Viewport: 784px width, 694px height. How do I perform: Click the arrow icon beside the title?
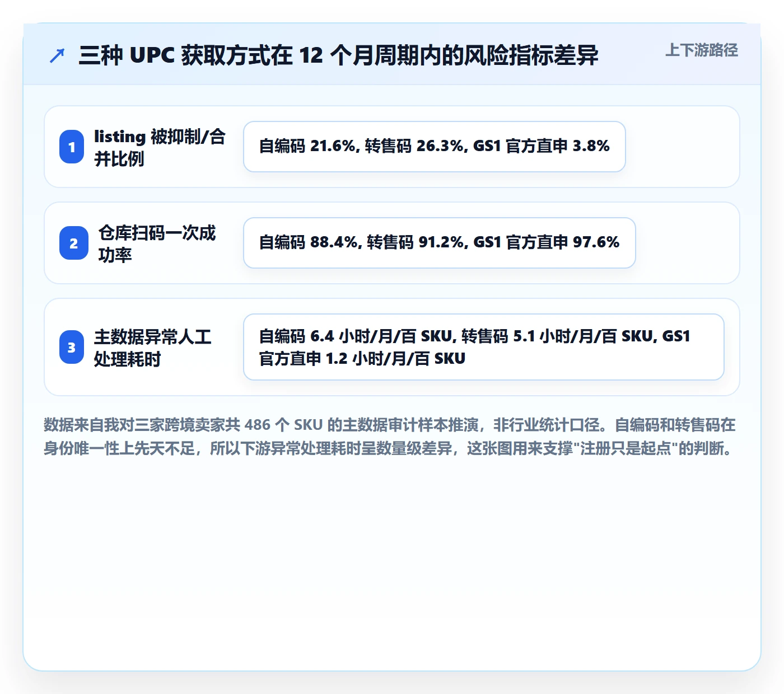[57, 55]
